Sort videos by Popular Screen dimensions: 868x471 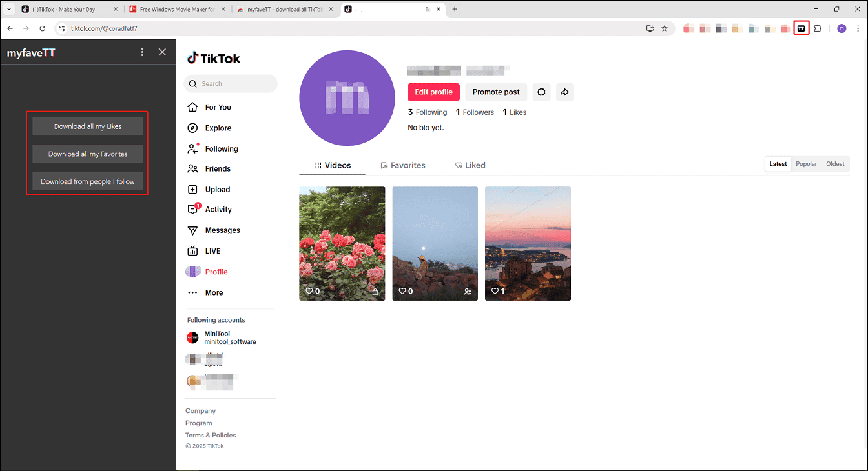806,164
